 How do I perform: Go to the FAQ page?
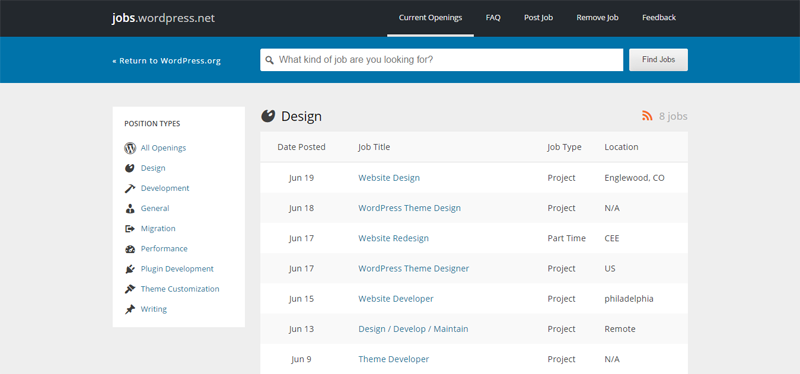coord(493,17)
